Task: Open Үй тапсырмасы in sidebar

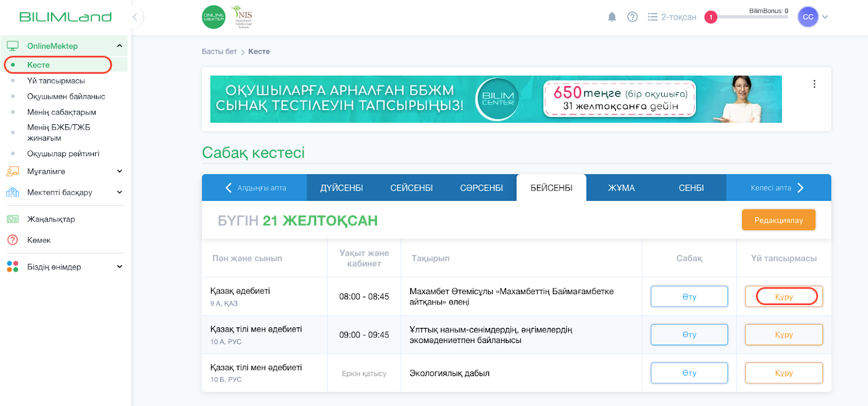Action: (56, 80)
